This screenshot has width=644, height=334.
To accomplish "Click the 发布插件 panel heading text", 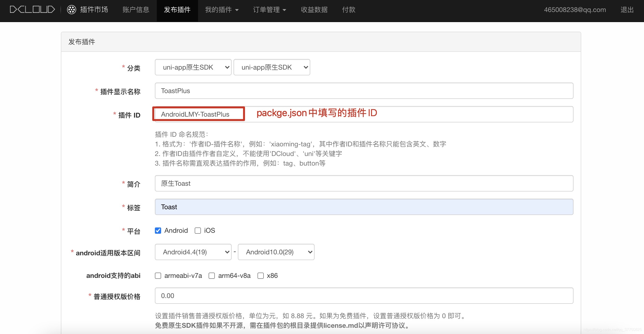I will [82, 42].
